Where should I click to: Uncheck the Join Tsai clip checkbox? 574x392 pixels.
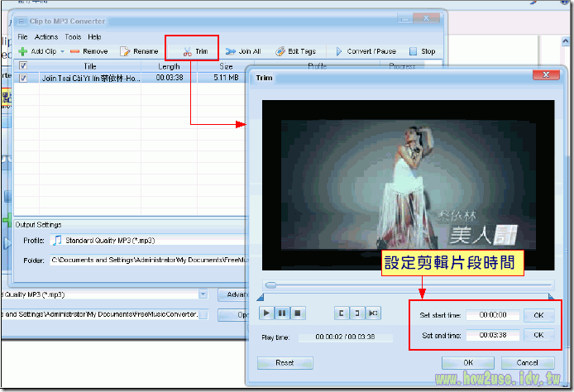point(23,78)
